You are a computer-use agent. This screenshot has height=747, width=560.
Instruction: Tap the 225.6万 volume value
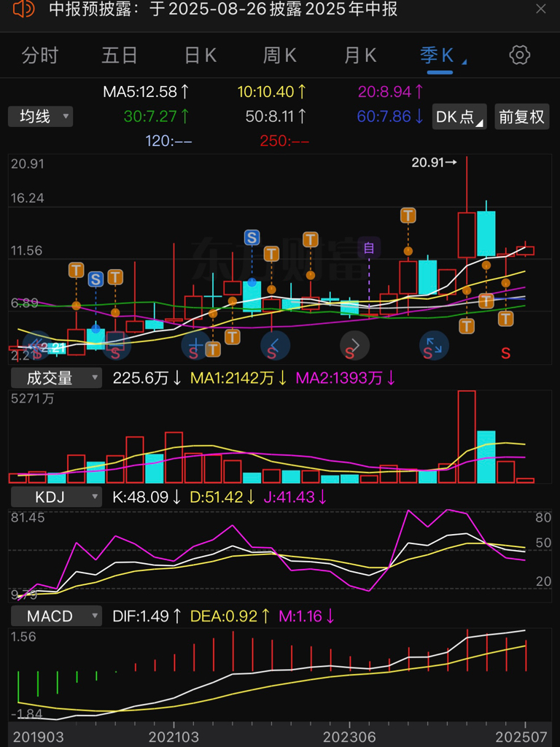click(x=147, y=379)
